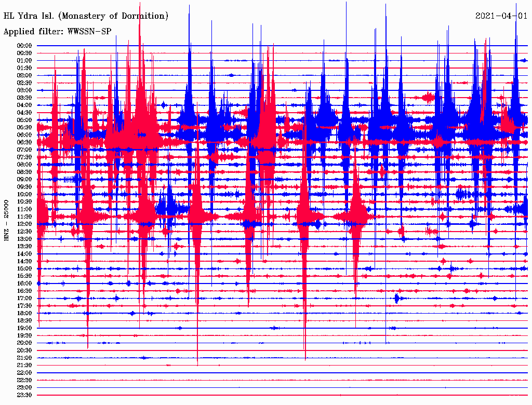The width and height of the screenshot is (532, 405).
Task: Click the 19:00 time label
Action: pos(24,328)
